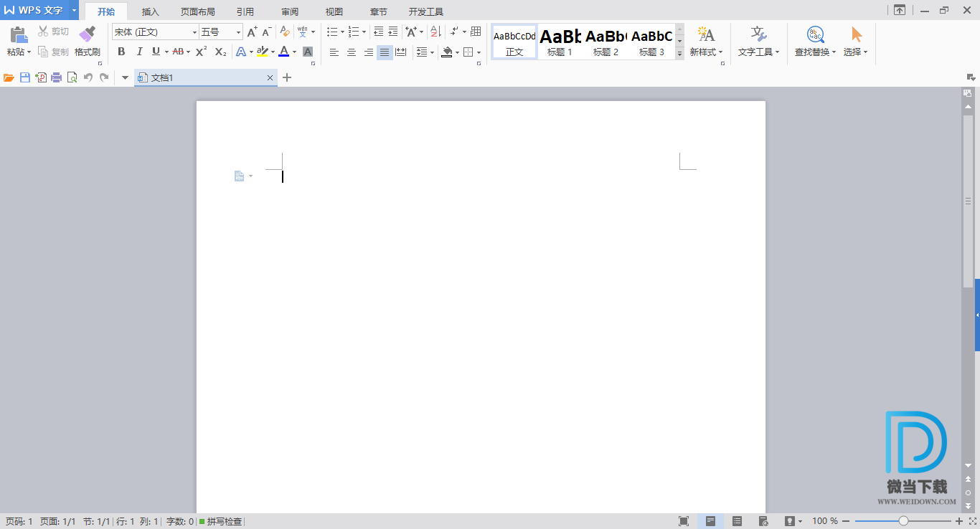Switch to Web layout view icon
The width and height of the screenshot is (980, 529).
763,521
